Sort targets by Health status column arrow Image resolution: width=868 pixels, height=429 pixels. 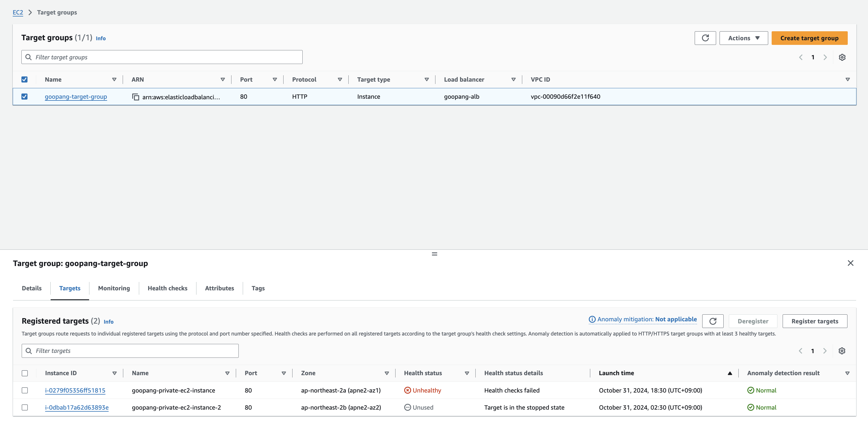click(x=467, y=373)
